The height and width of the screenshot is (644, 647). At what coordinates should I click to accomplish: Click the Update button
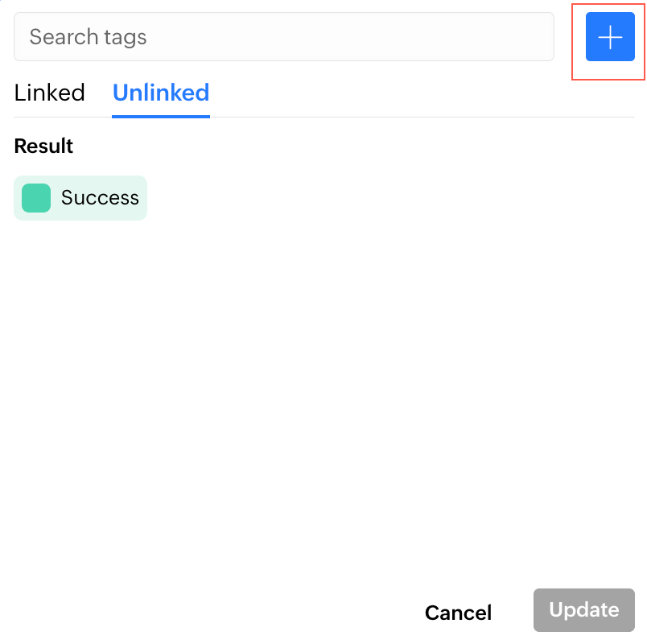583,610
